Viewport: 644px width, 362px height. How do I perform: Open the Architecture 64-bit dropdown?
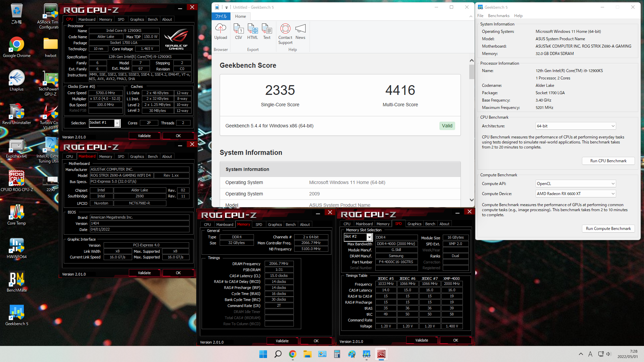point(576,126)
